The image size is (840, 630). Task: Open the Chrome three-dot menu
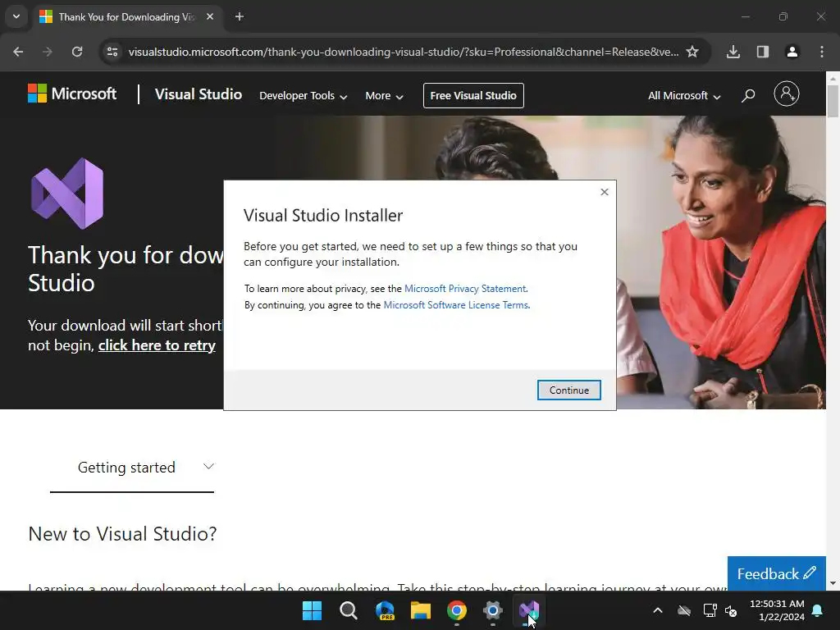click(822, 52)
